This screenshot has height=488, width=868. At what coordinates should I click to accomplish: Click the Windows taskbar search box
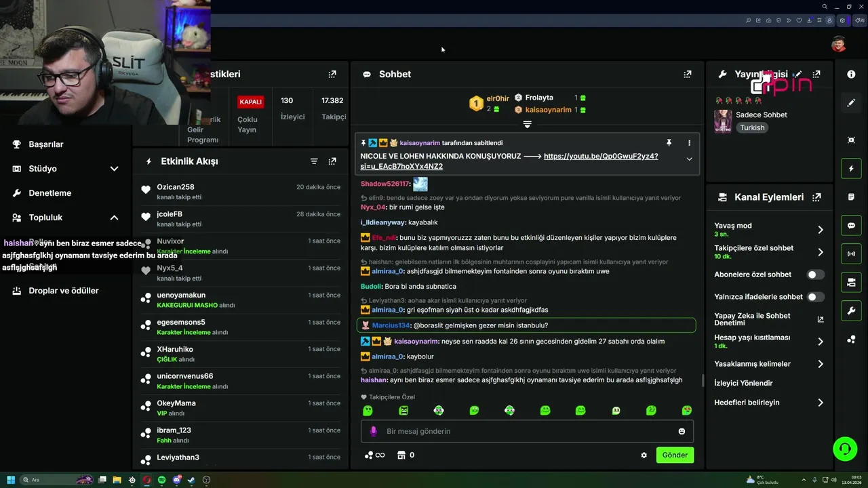[x=56, y=480]
